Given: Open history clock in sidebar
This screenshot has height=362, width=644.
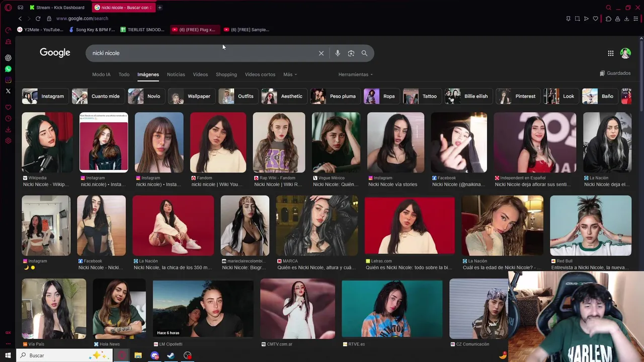Looking at the screenshot, I should [8, 119].
